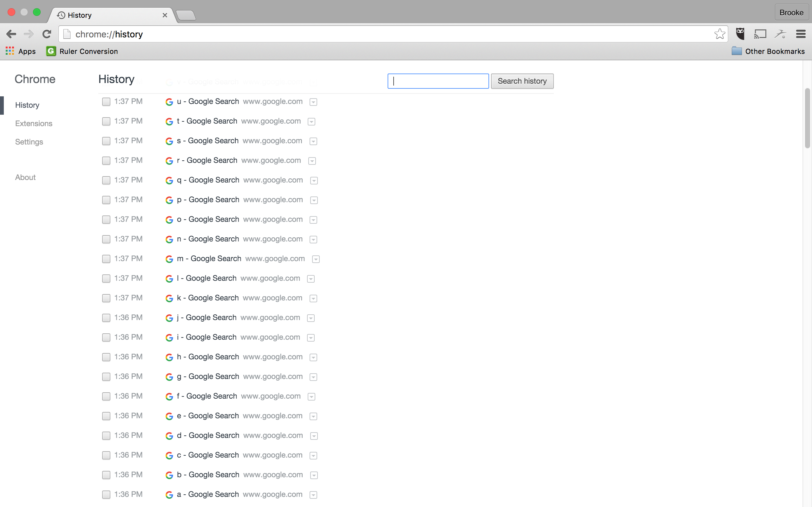Click inside the history search field
Viewport: 812px width, 507px height.
coord(438,81)
